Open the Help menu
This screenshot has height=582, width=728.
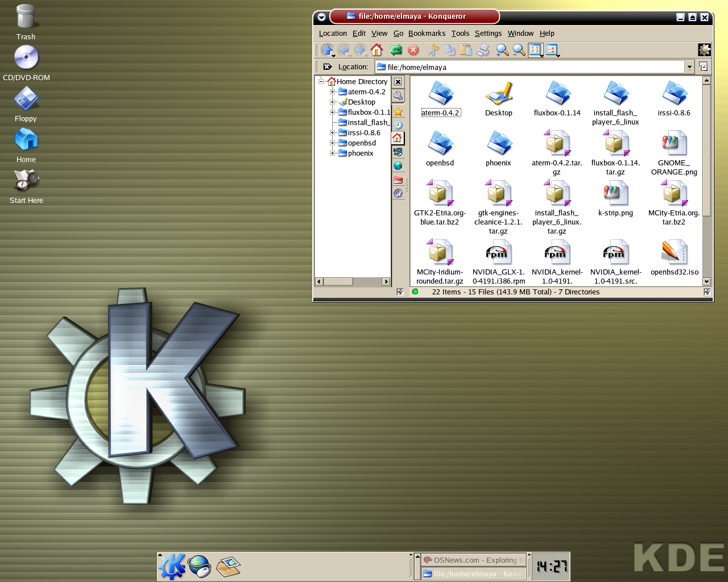(547, 34)
